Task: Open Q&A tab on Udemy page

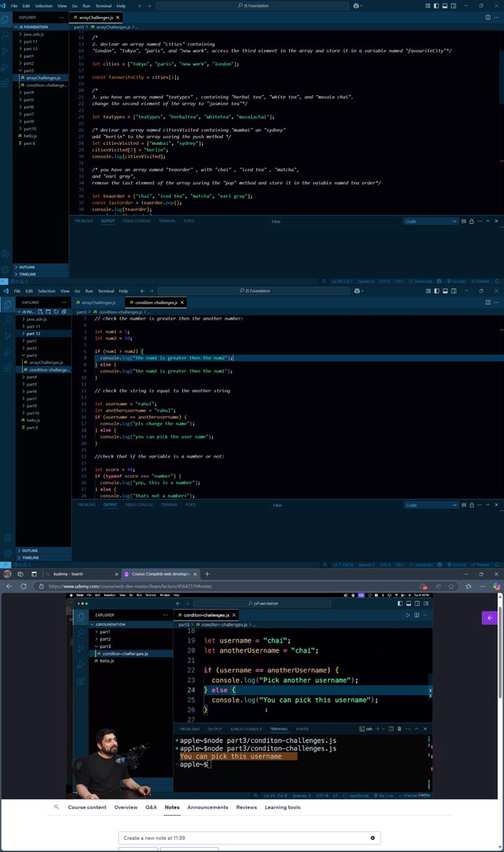Action: tap(151, 807)
